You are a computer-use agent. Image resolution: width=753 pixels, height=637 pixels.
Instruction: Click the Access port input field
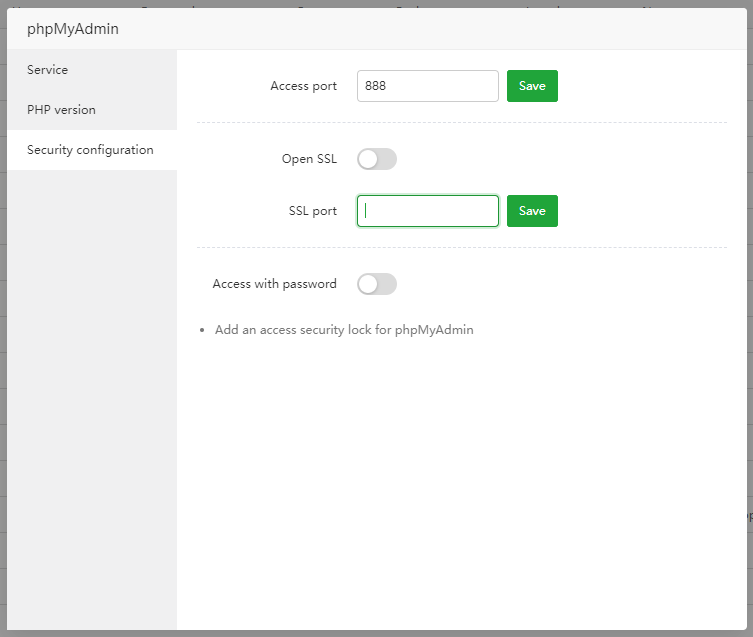tap(427, 86)
